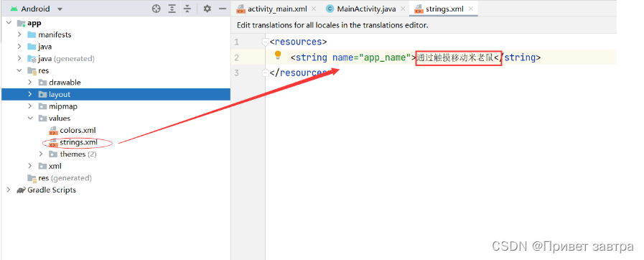Expand the xml folder
The image size is (644, 260).
(30, 166)
